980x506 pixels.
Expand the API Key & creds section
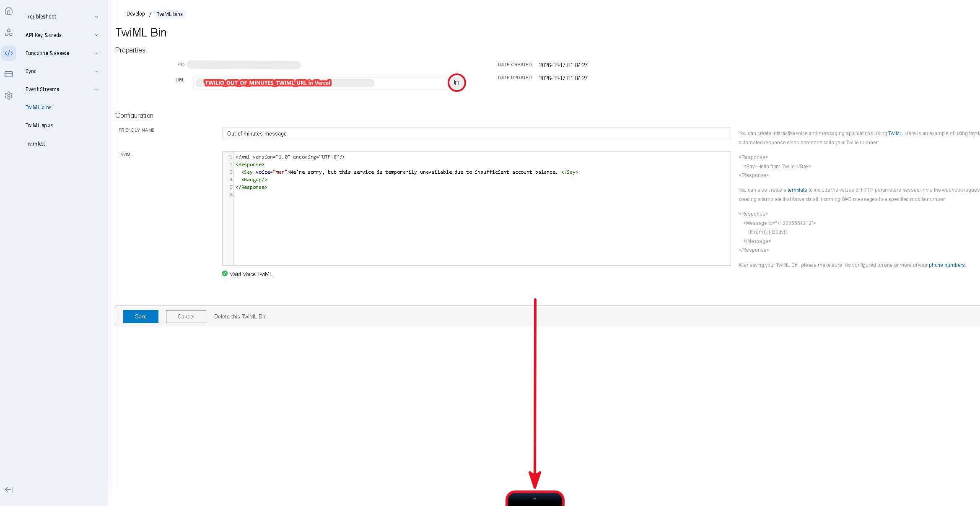[x=62, y=35]
